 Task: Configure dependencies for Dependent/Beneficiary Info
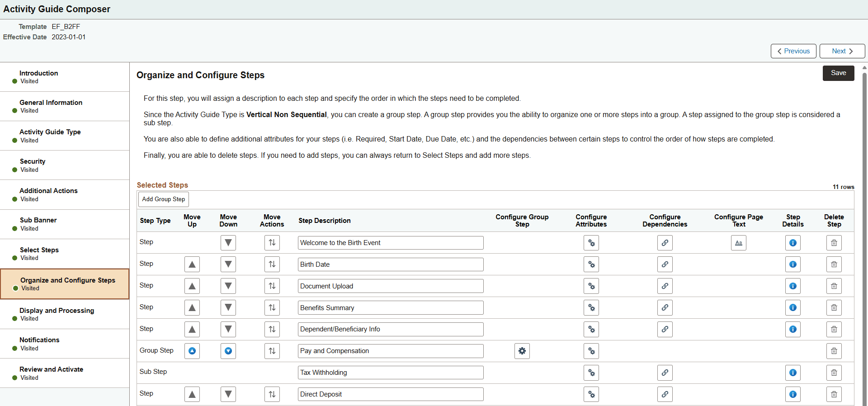click(665, 330)
